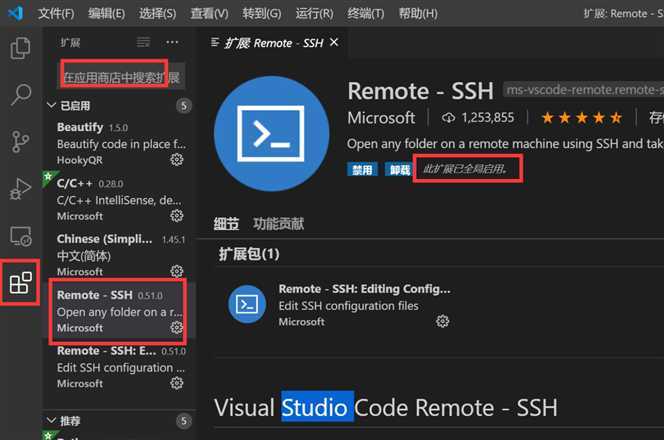Select Remote - SSH 0.51.0 list item
This screenshot has width=664, height=440.
click(120, 311)
